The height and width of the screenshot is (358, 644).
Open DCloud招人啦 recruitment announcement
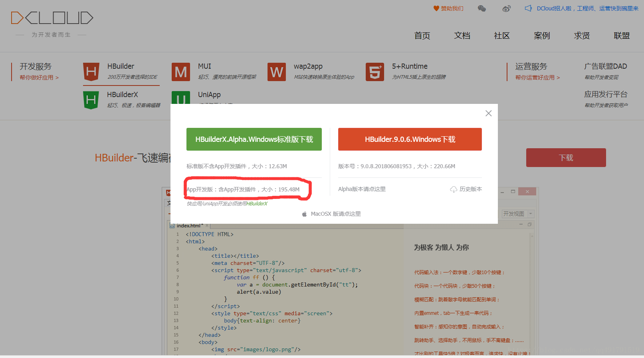click(587, 8)
